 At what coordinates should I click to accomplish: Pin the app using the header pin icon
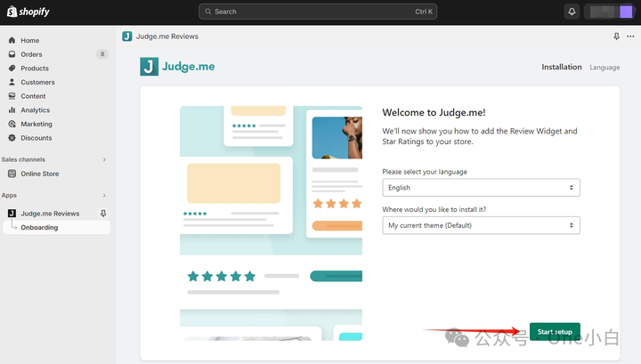click(616, 36)
